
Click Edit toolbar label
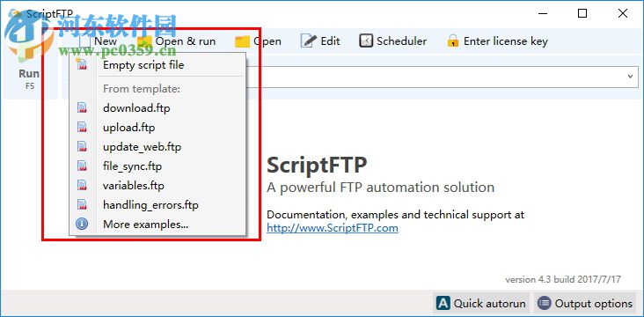click(330, 41)
